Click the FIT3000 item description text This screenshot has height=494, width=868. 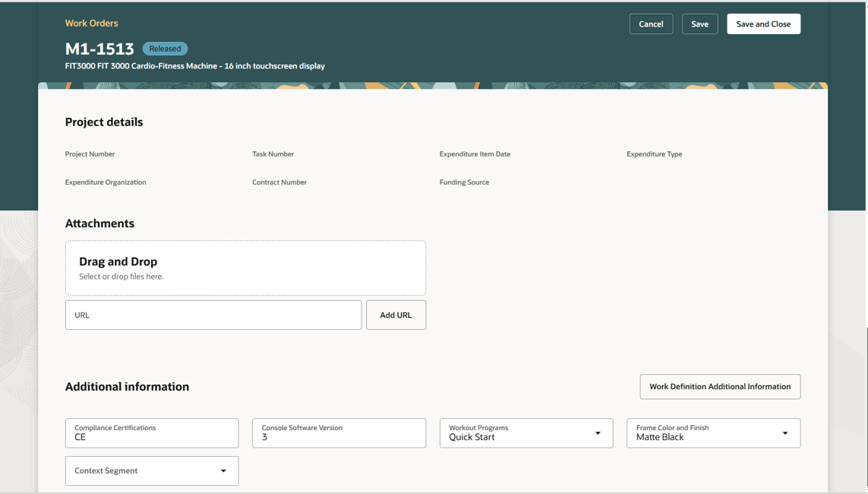[x=195, y=66]
